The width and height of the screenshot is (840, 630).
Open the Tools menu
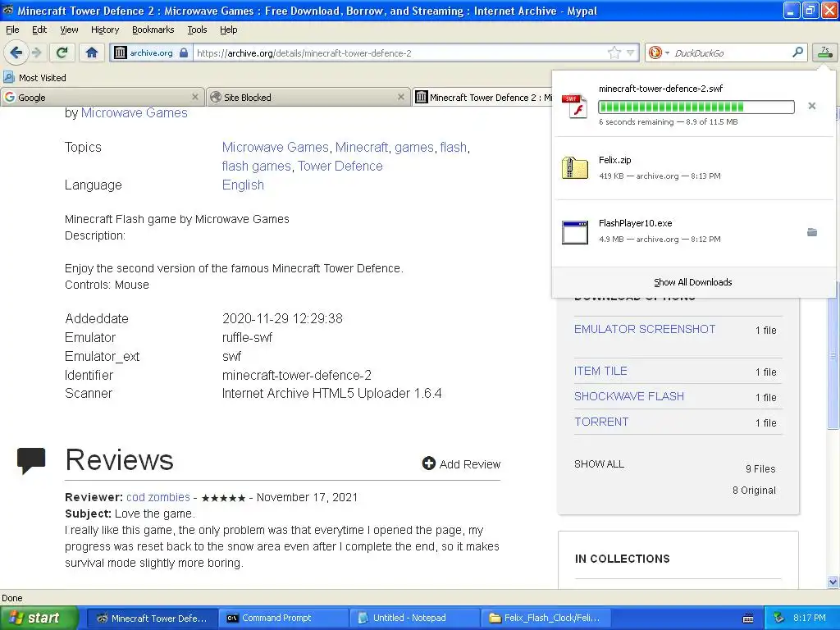(197, 30)
